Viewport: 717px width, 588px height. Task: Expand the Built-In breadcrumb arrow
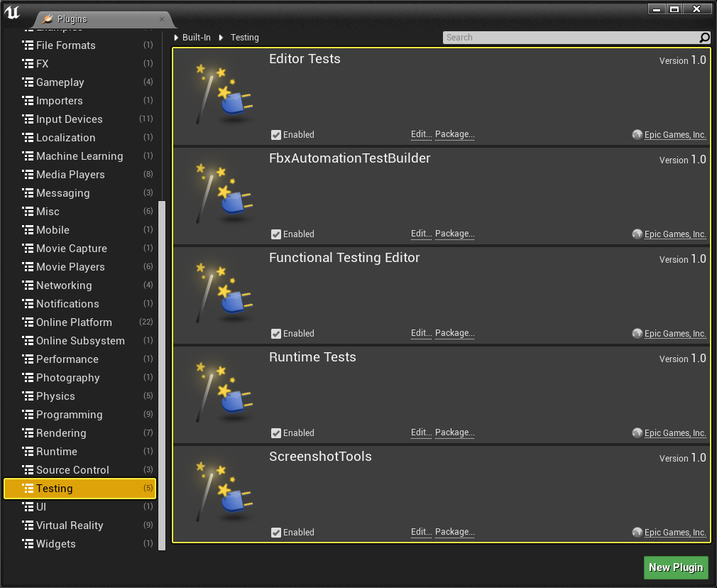177,37
